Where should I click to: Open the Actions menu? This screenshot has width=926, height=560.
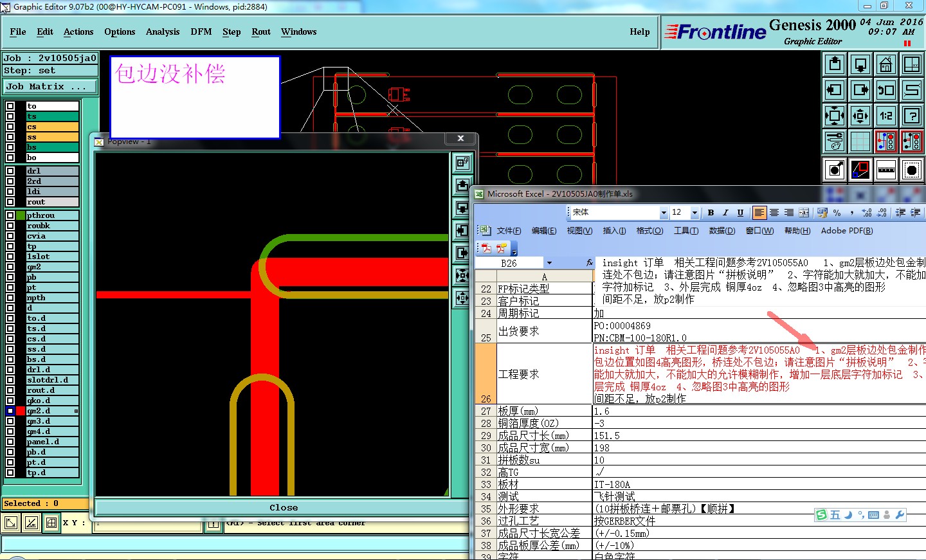click(78, 32)
